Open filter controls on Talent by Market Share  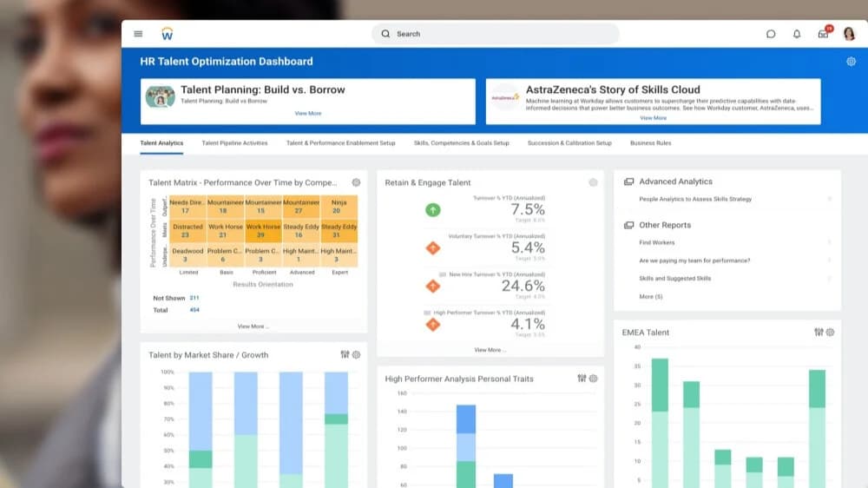[345, 354]
